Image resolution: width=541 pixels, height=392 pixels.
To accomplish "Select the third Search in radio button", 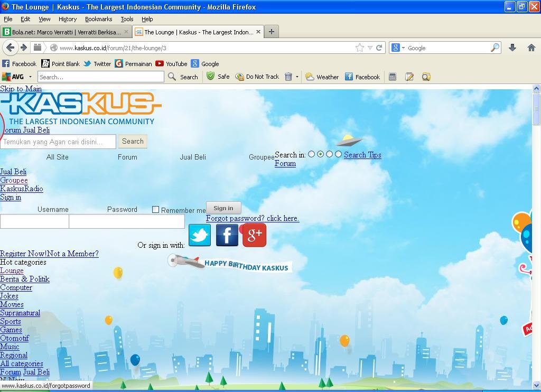I will coord(330,154).
